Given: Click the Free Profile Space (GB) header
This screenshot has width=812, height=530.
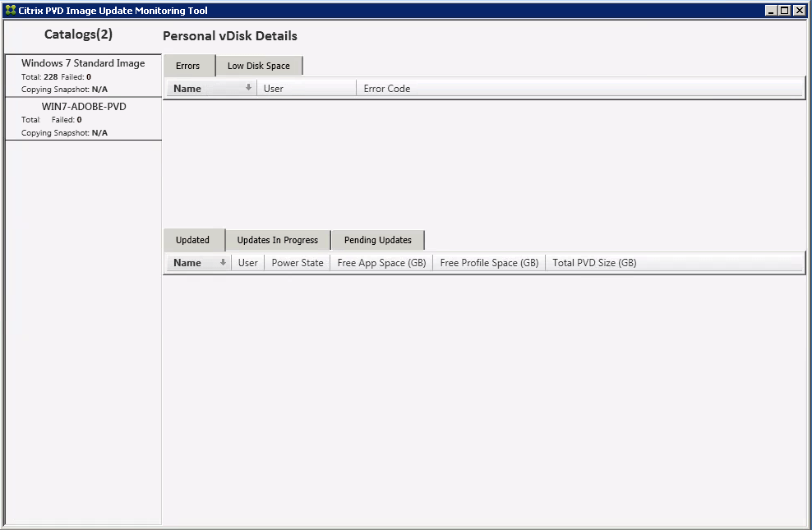Looking at the screenshot, I should tap(488, 262).
